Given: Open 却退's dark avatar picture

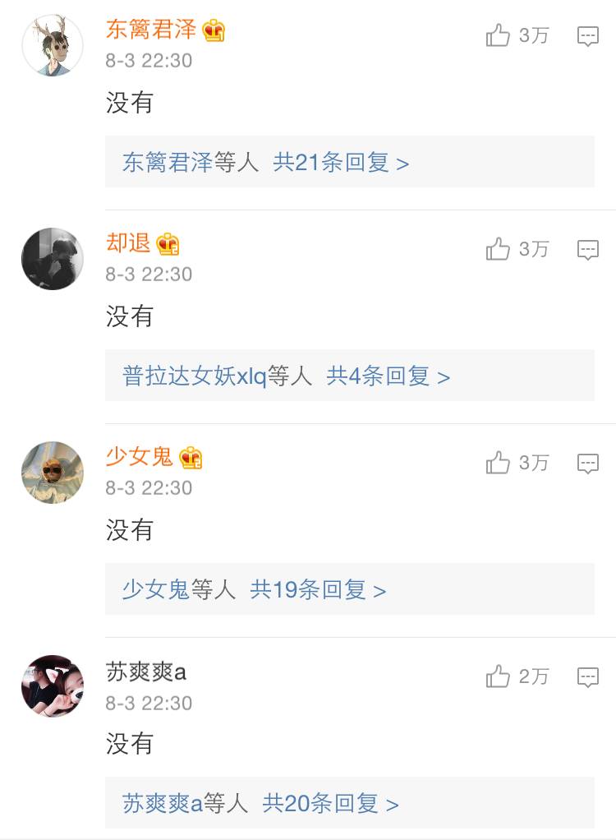Looking at the screenshot, I should [x=53, y=259].
